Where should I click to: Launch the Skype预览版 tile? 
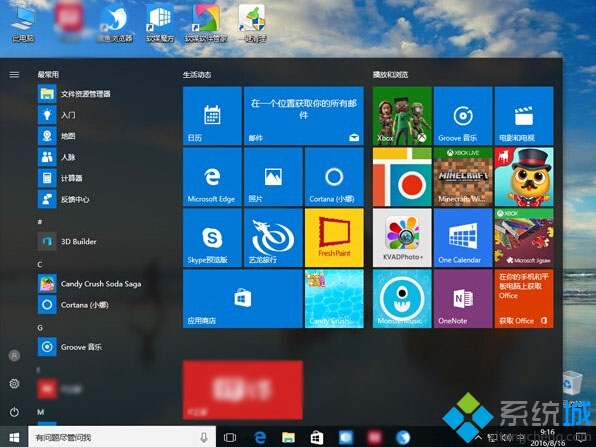212,238
